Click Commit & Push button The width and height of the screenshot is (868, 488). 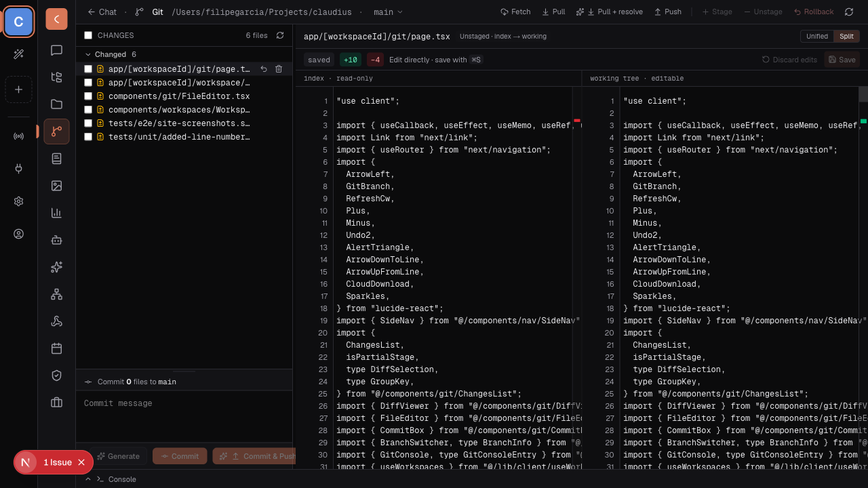(253, 456)
